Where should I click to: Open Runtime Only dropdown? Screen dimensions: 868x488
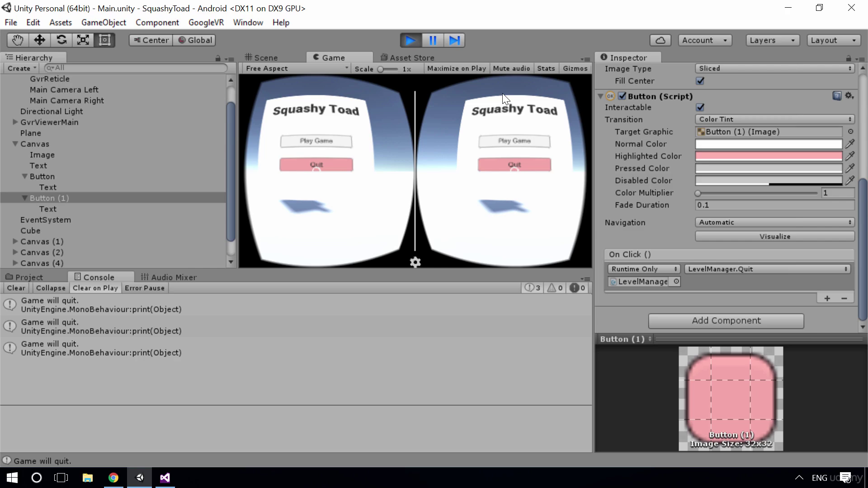[x=644, y=269]
